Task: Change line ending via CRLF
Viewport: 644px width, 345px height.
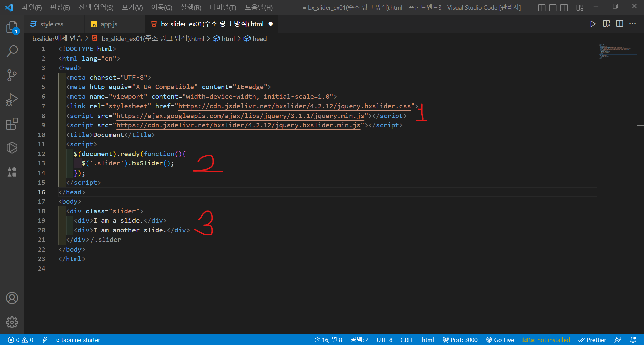Action: 407,340
